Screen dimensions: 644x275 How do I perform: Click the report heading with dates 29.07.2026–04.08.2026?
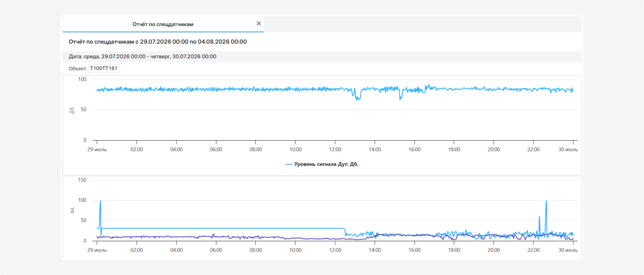(x=158, y=42)
